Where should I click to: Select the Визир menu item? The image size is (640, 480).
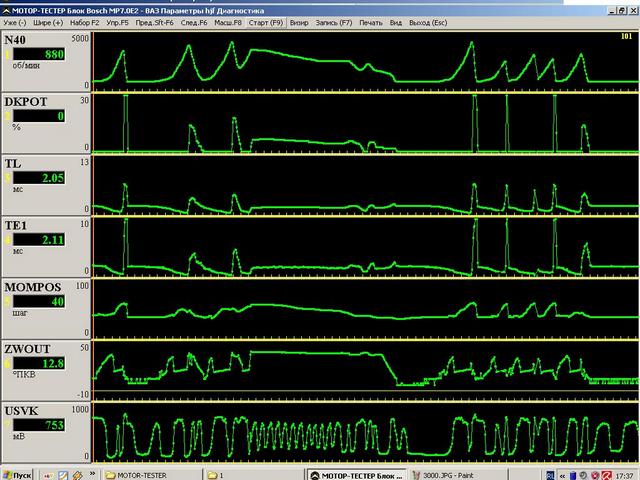299,21
